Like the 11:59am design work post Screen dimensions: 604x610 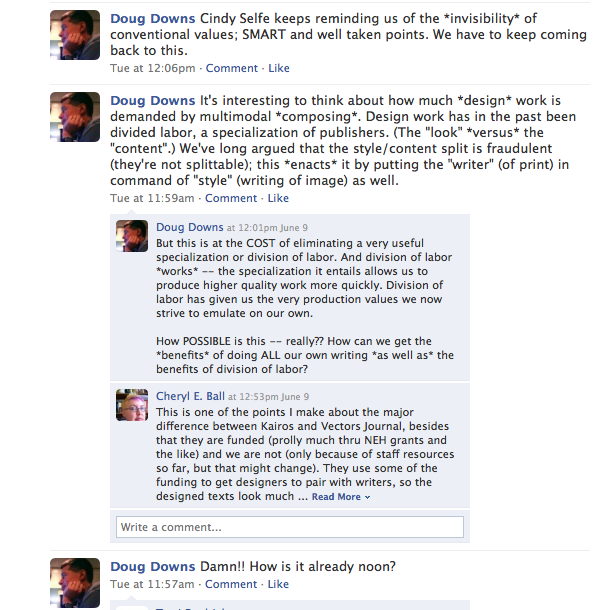(278, 198)
